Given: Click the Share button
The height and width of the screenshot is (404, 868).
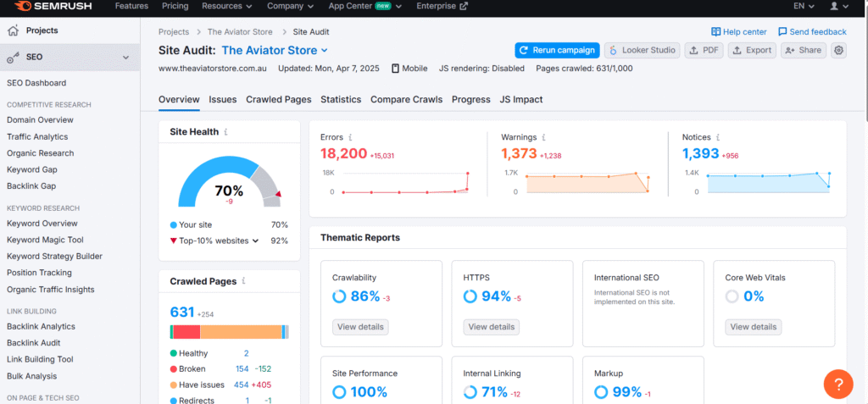Looking at the screenshot, I should 804,50.
